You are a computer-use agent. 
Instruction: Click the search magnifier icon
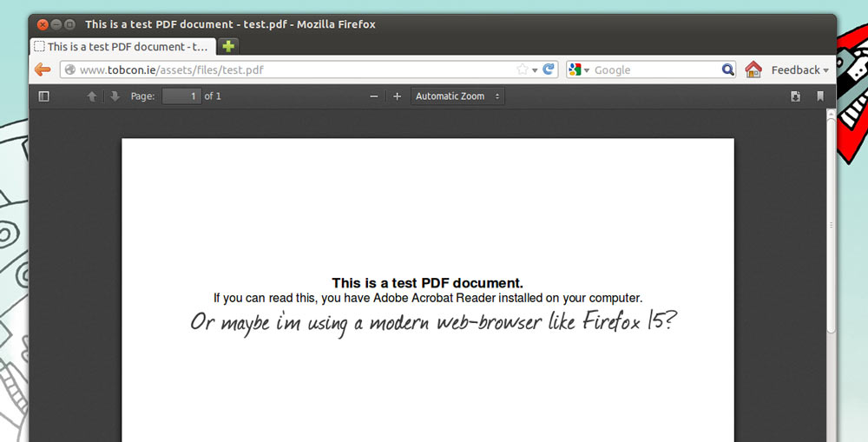pos(728,69)
